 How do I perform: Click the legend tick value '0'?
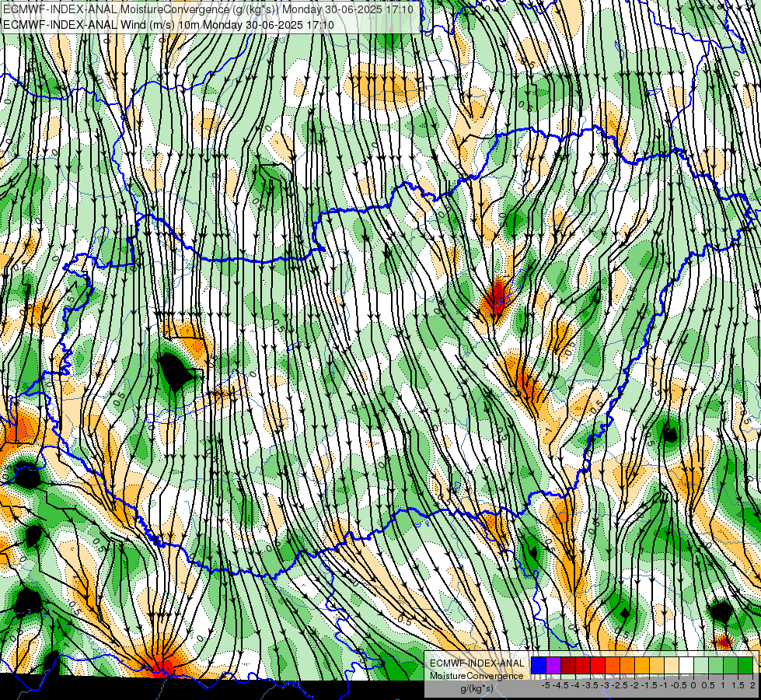tap(693, 685)
